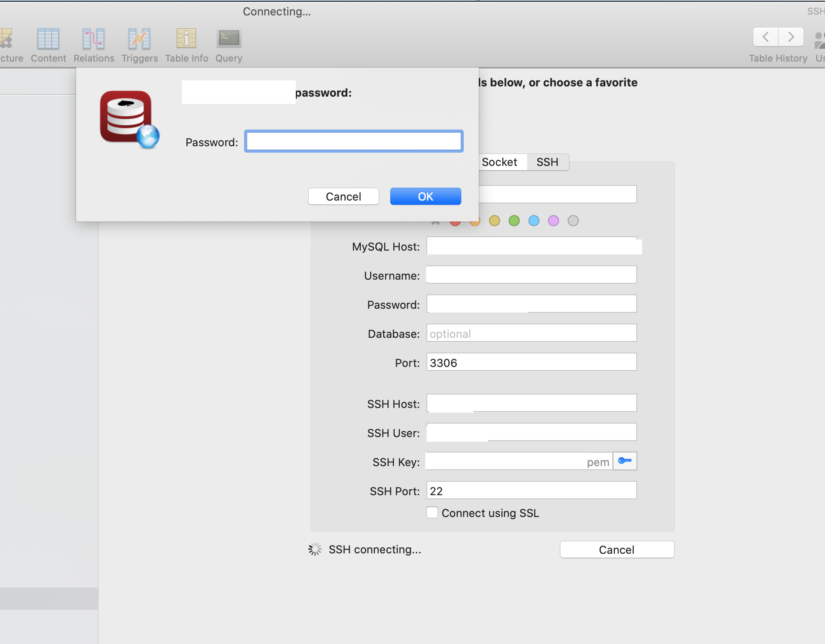
Task: Click the connection Name field above color dots
Action: [x=557, y=194]
